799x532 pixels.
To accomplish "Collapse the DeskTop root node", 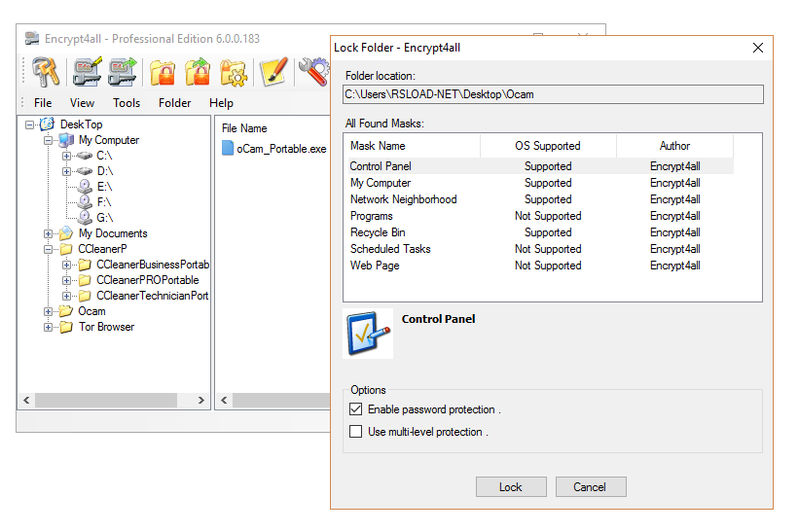I will [x=29, y=124].
